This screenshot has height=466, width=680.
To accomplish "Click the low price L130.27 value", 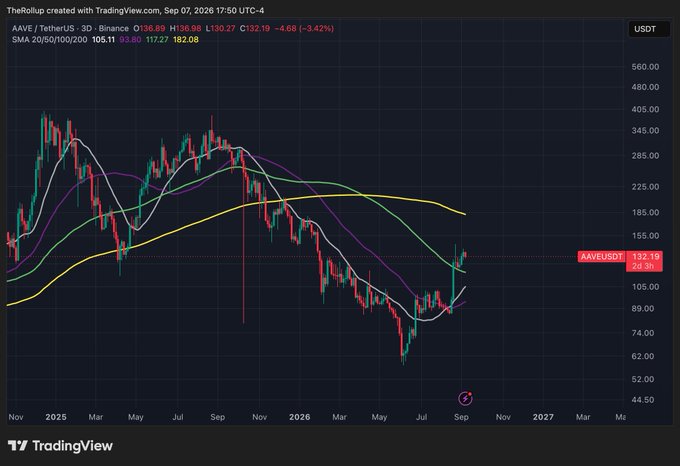I will point(220,29).
